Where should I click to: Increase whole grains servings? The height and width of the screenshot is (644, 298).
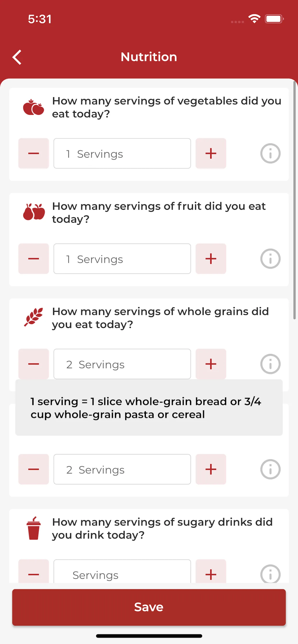point(211,364)
